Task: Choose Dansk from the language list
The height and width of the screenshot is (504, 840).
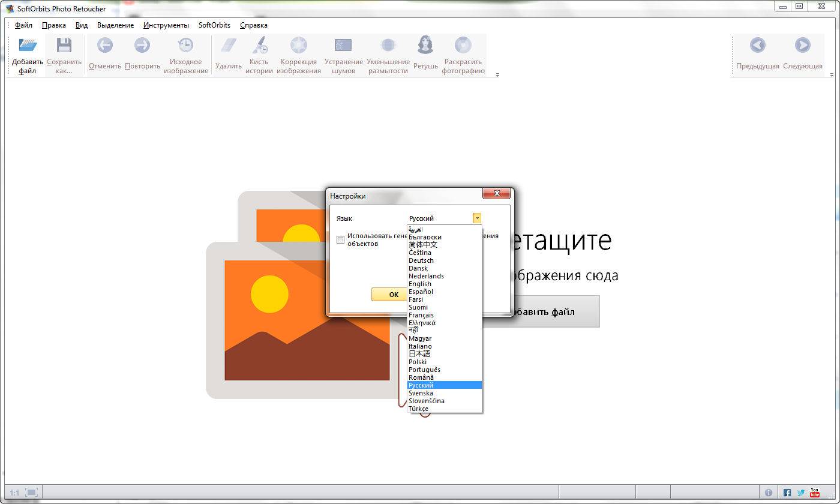Action: click(445, 268)
